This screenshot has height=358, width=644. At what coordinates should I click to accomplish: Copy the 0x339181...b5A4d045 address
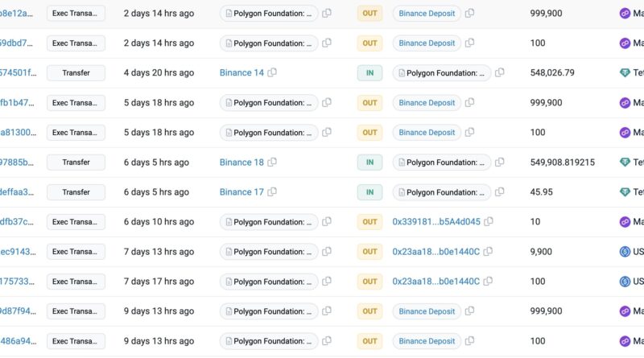pos(489,222)
